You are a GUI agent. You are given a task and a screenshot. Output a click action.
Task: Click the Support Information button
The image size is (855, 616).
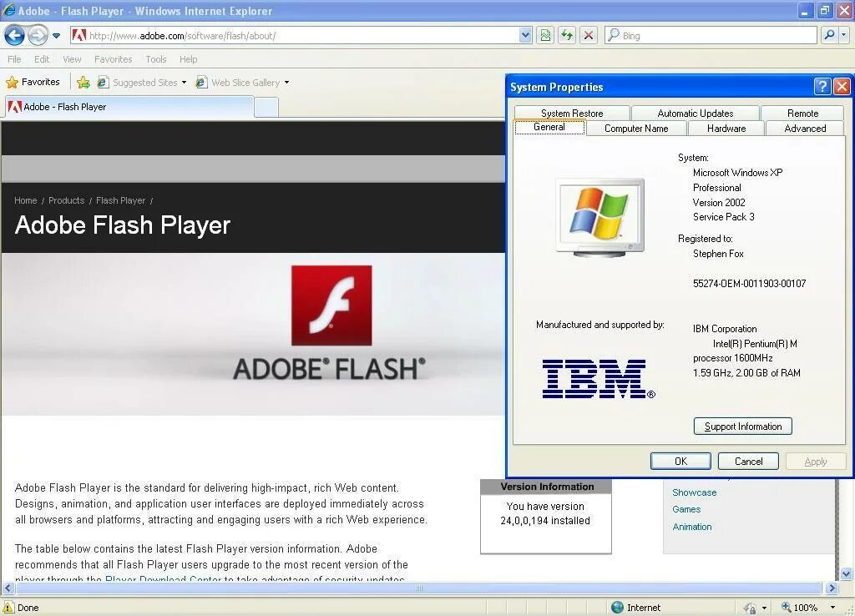742,427
